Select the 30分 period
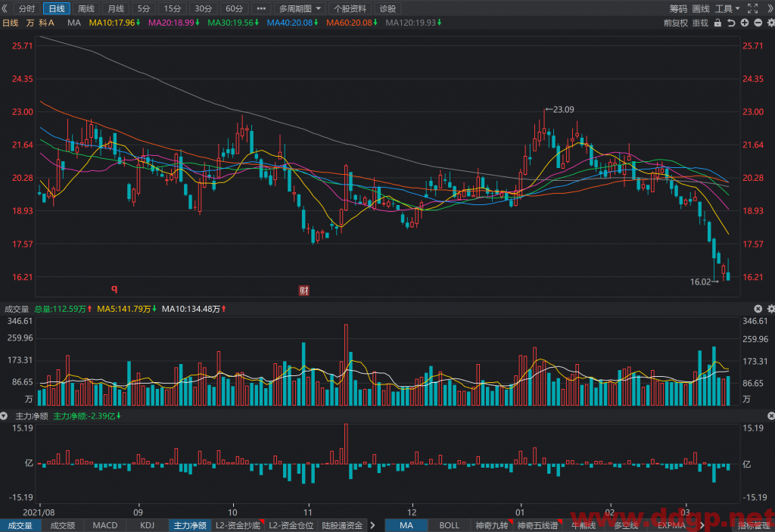Viewport: 775px width, 532px height. pyautogui.click(x=203, y=8)
